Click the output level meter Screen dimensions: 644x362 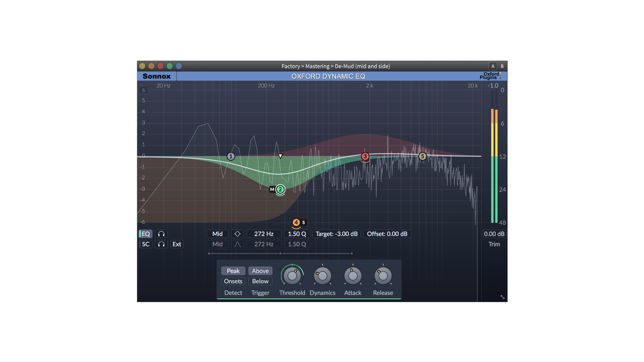[x=494, y=156]
